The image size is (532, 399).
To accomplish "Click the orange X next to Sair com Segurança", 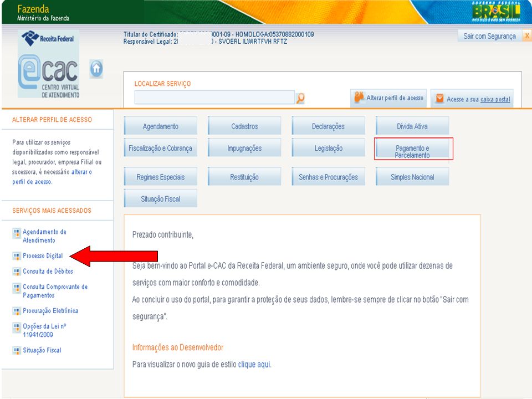I will (x=527, y=35).
